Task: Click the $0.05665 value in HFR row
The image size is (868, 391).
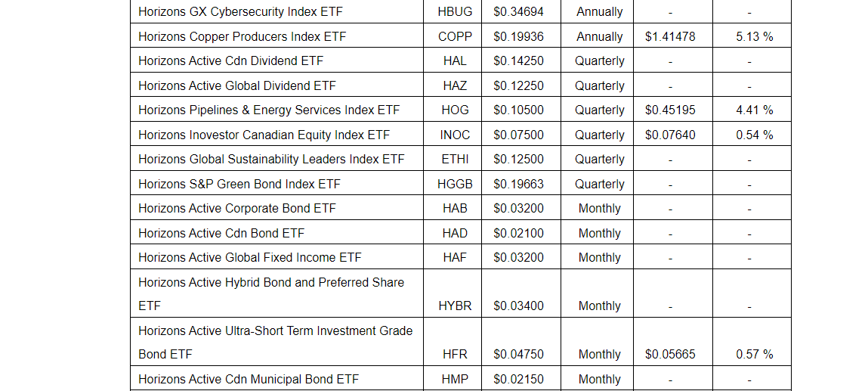Action: 670,355
